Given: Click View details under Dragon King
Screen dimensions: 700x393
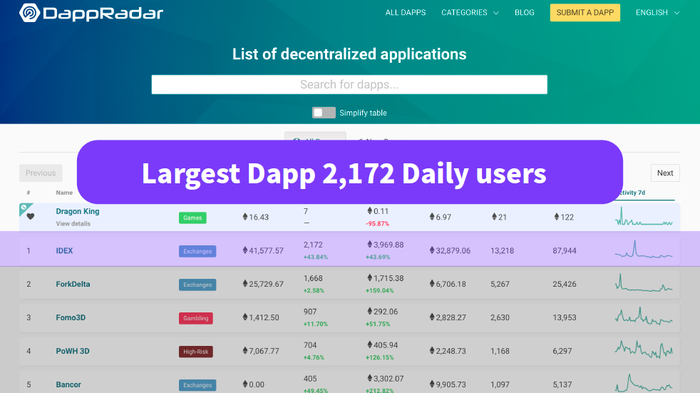Looking at the screenshot, I should click(73, 223).
